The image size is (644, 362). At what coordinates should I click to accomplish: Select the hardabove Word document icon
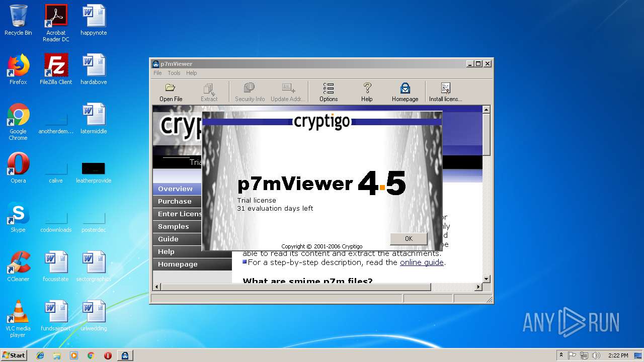94,69
